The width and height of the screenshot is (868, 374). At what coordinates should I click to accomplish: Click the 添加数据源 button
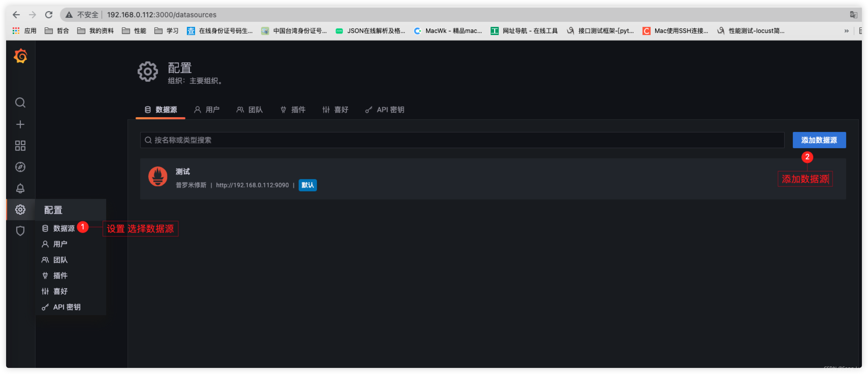[819, 140]
